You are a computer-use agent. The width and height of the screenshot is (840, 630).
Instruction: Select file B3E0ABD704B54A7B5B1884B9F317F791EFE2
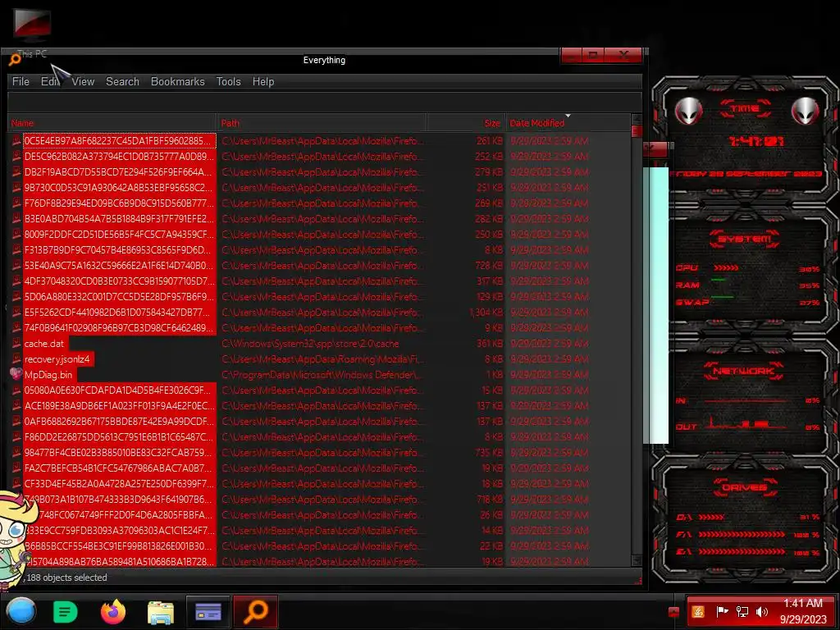point(118,218)
